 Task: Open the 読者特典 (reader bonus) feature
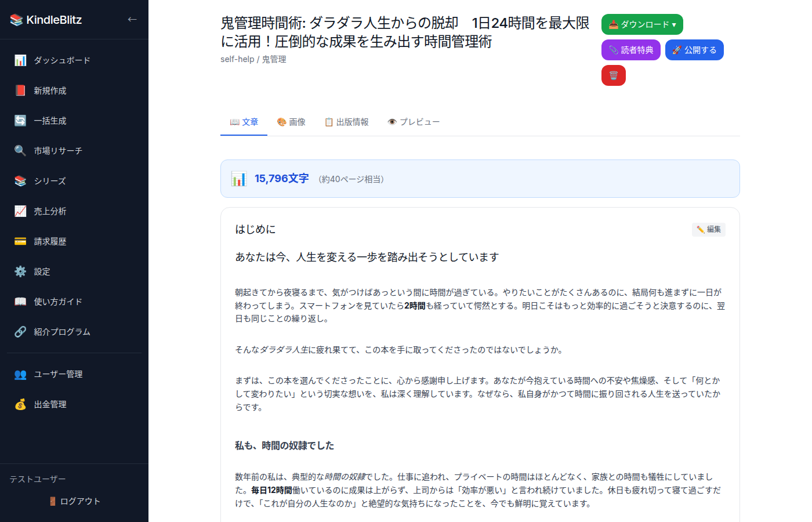(630, 49)
